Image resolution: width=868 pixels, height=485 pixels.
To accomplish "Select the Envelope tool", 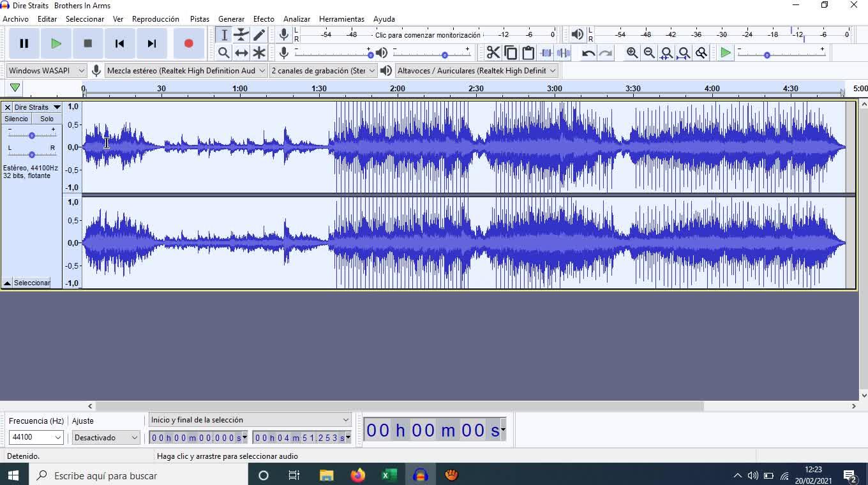I will click(x=241, y=35).
